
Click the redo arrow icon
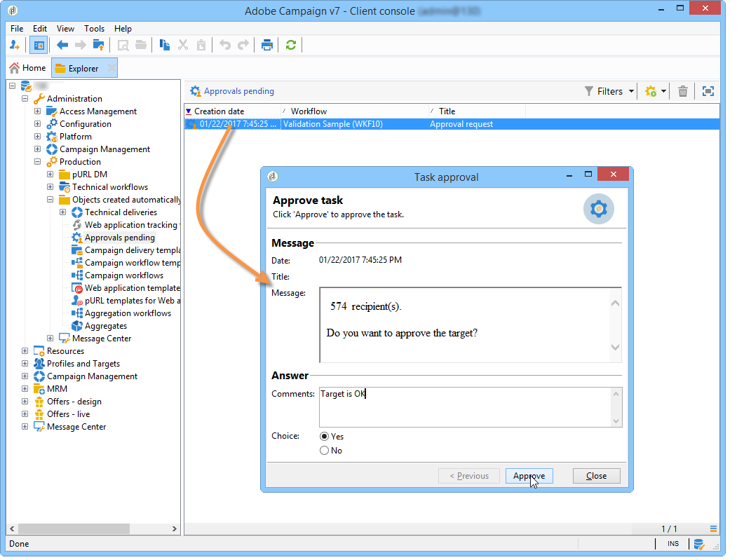pyautogui.click(x=243, y=45)
